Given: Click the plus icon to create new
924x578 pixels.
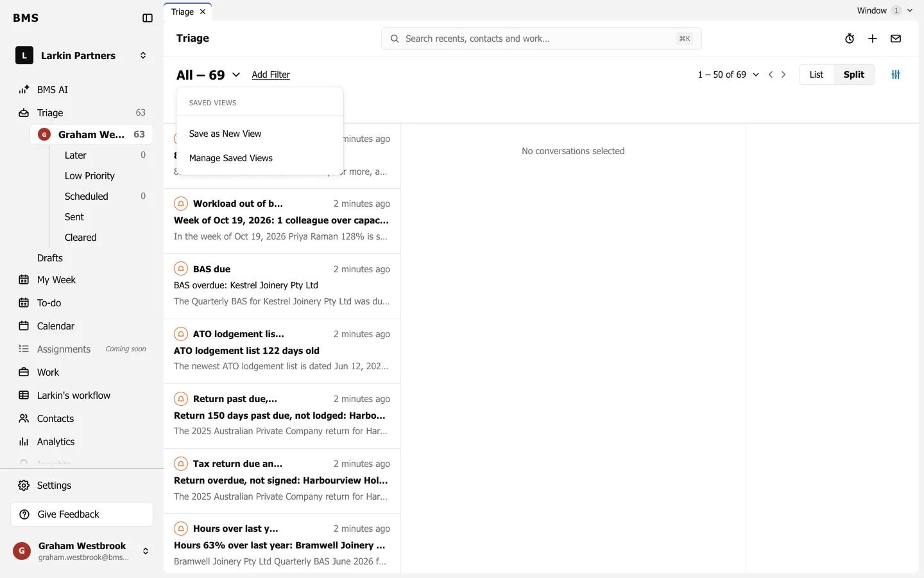Looking at the screenshot, I should (873, 39).
